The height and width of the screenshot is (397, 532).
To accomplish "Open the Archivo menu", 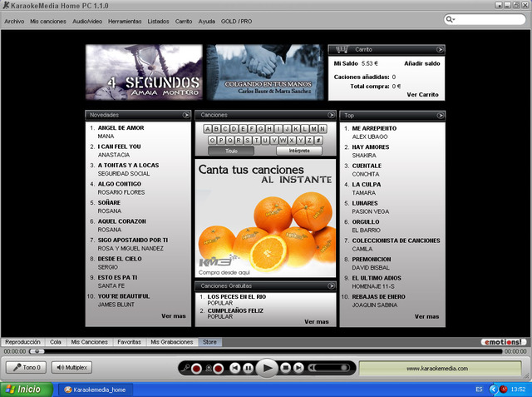I will tap(14, 21).
